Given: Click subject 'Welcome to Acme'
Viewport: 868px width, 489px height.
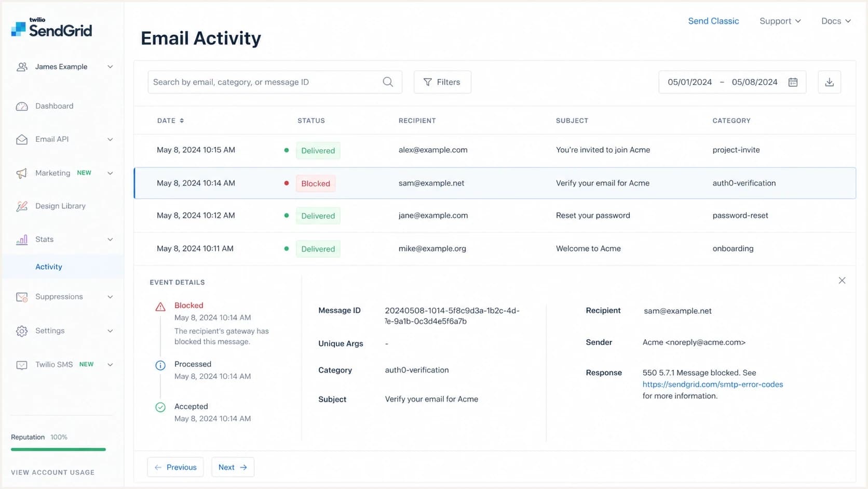Looking at the screenshot, I should pyautogui.click(x=588, y=249).
